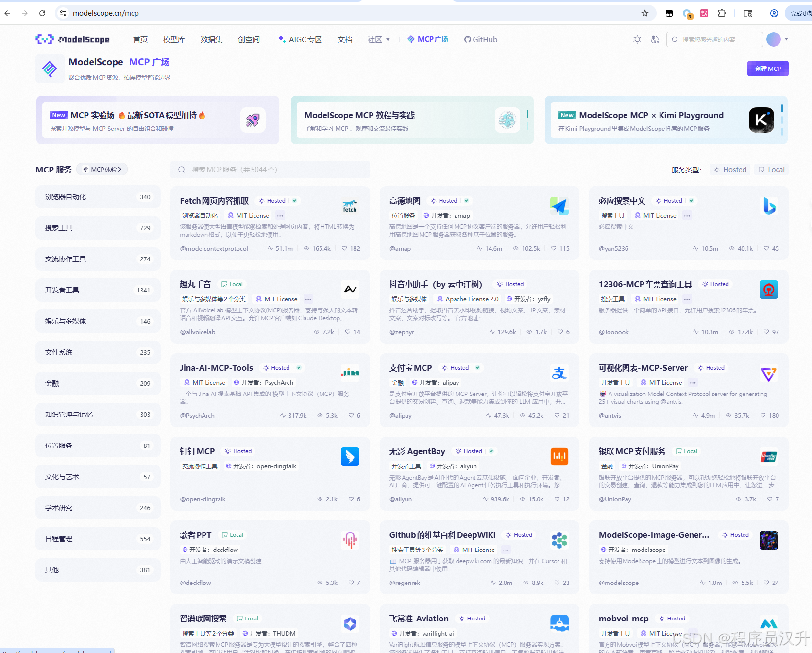Open the GitHub link in navigation

pyautogui.click(x=481, y=40)
